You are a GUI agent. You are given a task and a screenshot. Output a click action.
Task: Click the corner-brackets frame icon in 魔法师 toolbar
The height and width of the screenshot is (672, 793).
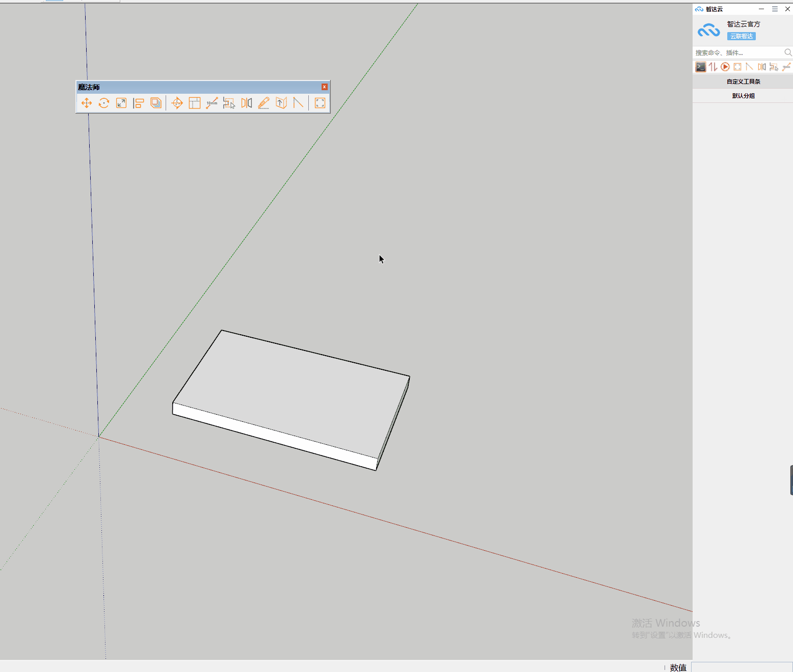click(x=320, y=103)
